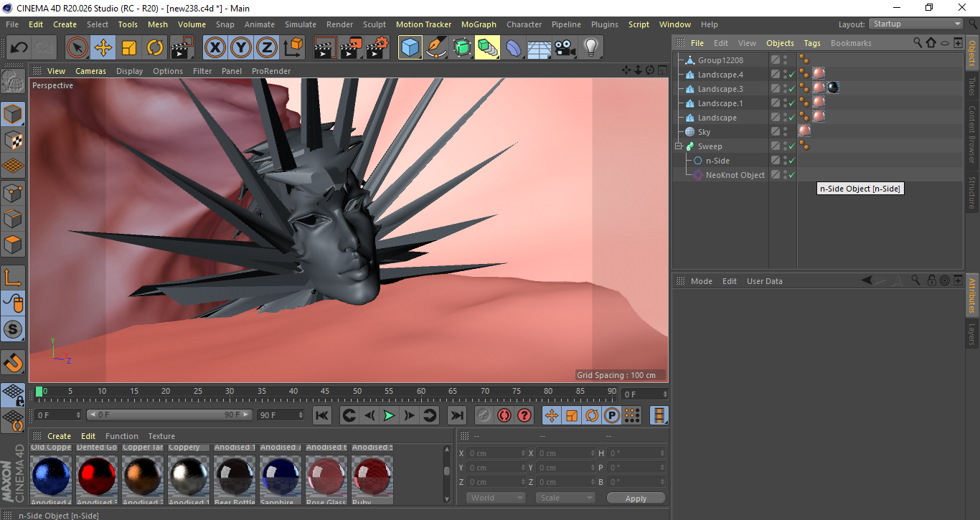This screenshot has width=980, height=520.
Task: Add a Floor environment object
Action: (x=539, y=48)
